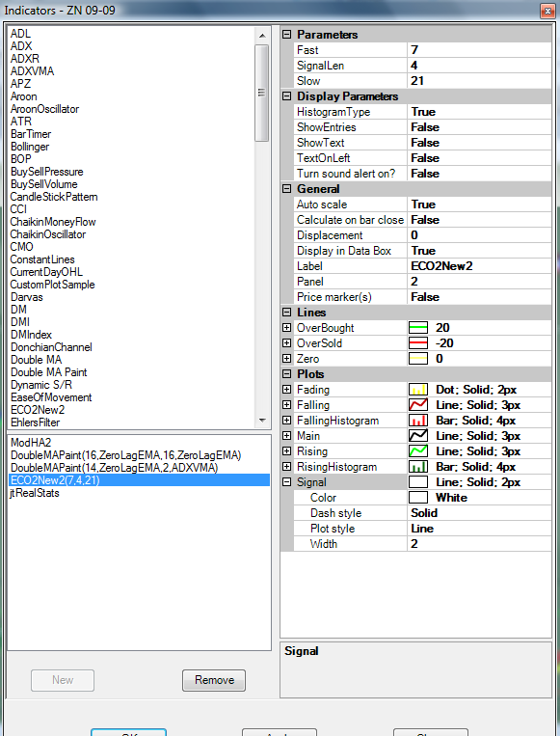Select ModHA2 in applied indicators list
Image resolution: width=560 pixels, height=736 pixels.
click(31, 443)
